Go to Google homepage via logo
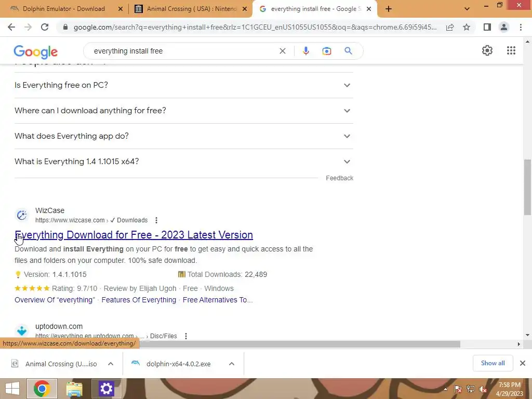The height and width of the screenshot is (399, 532). (x=36, y=51)
